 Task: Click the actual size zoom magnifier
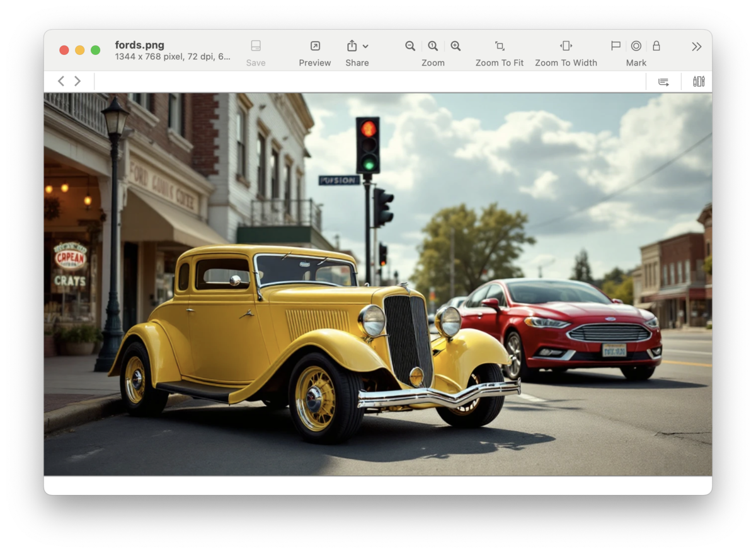[x=433, y=46]
